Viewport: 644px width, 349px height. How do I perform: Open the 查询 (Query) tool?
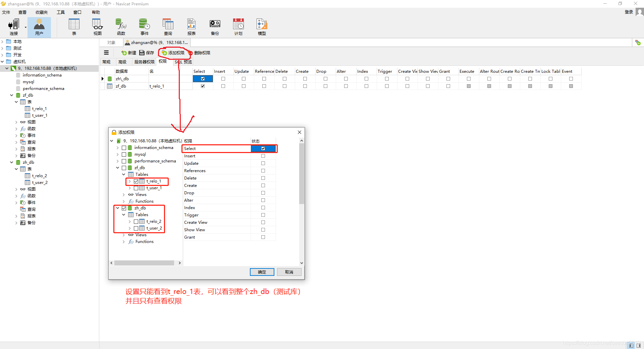click(168, 27)
